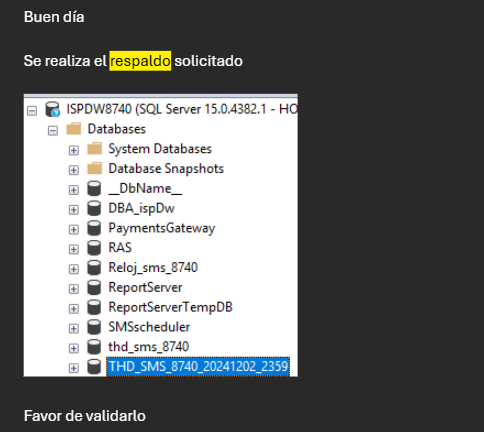Click the Database Snapshots folder icon
This screenshot has width=484, height=432.
click(95, 168)
